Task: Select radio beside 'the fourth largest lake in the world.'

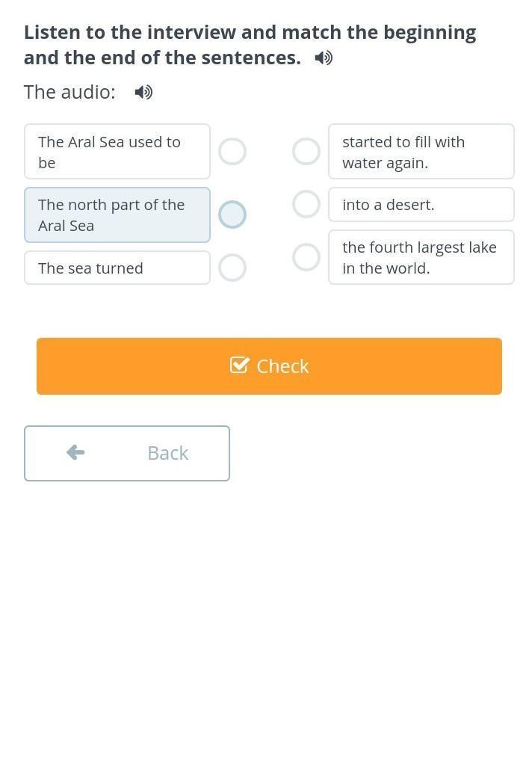Action: [306, 257]
